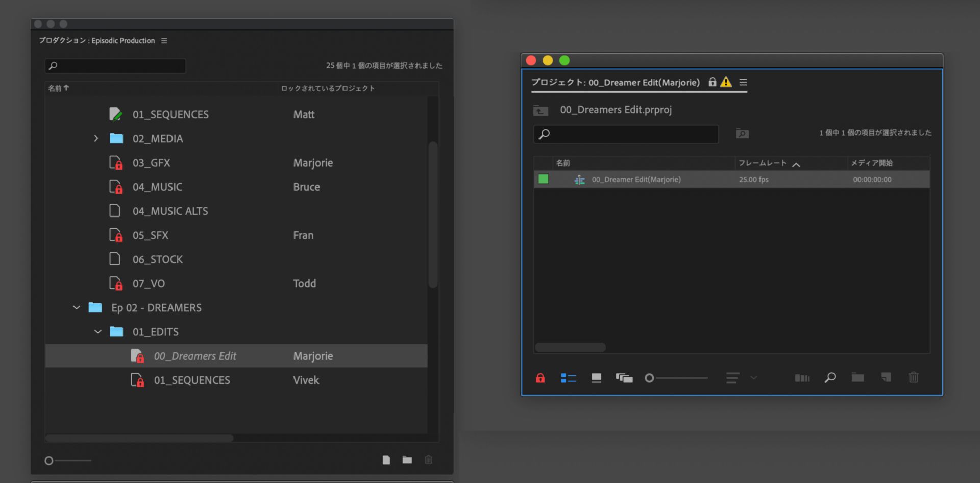The height and width of the screenshot is (483, 980).
Task: Click the Project panel thumbnail zoom slider
Action: click(x=649, y=378)
